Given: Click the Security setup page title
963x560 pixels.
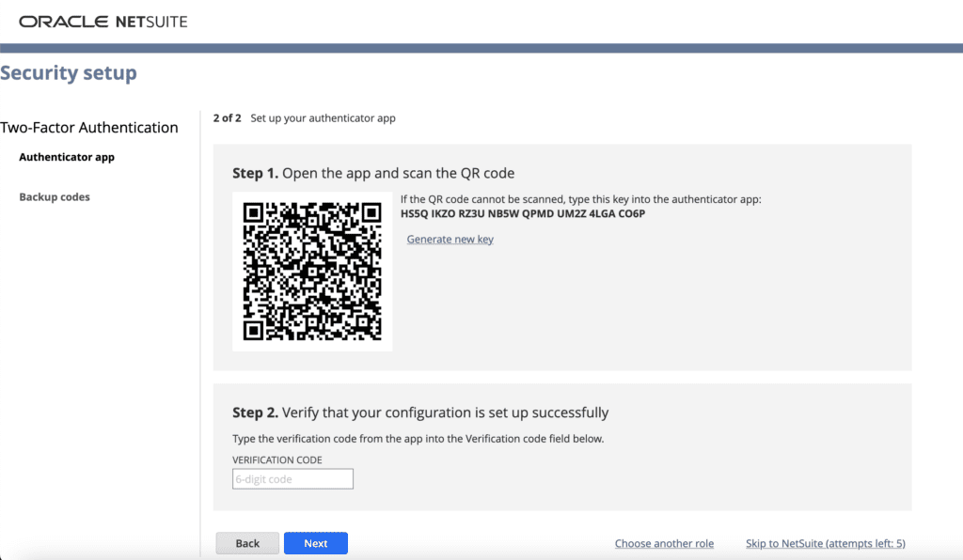Looking at the screenshot, I should [69, 72].
